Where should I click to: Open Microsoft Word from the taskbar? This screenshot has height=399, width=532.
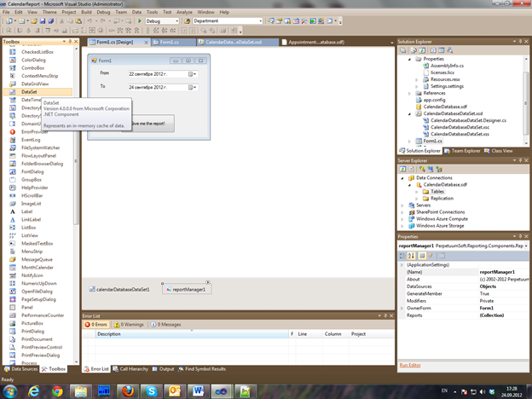(198, 391)
